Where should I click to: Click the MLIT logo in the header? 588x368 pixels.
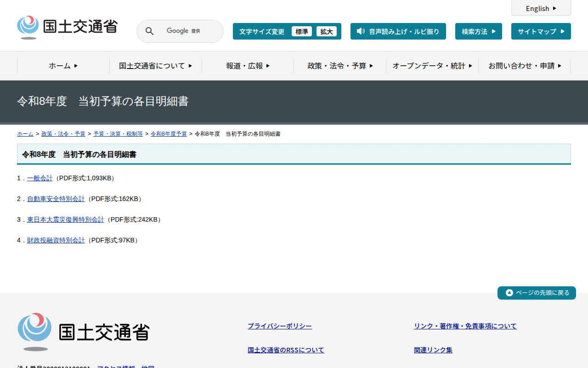67,27
